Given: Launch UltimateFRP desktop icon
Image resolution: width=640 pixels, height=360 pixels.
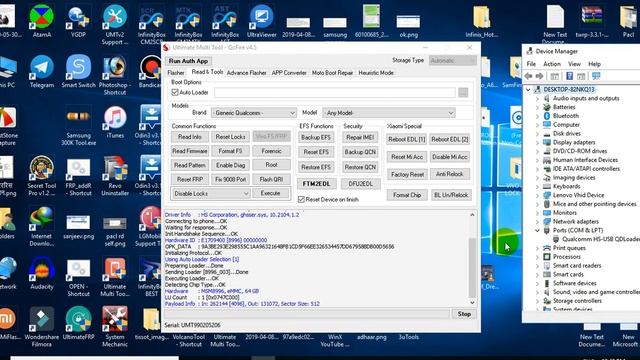Looking at the screenshot, I should [x=78, y=323].
